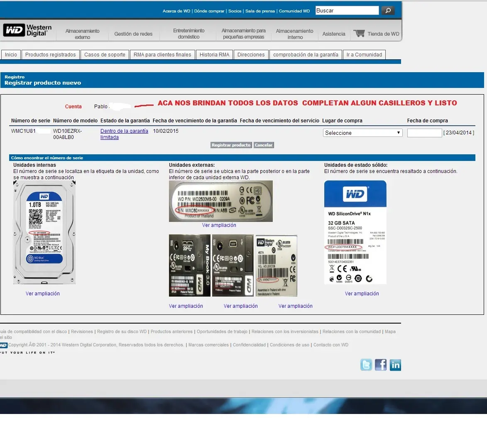Viewport: 487px width, 448px height.
Task: Click the Dónde comprar link
Action: click(209, 11)
